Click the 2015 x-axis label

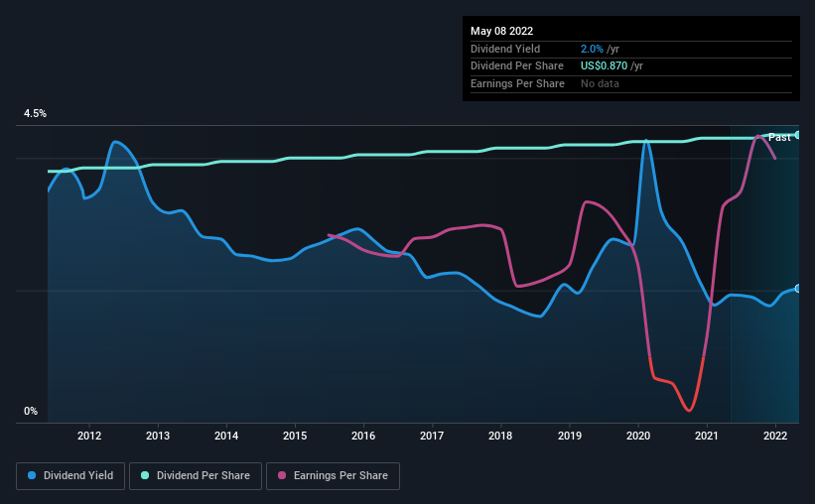[295, 436]
